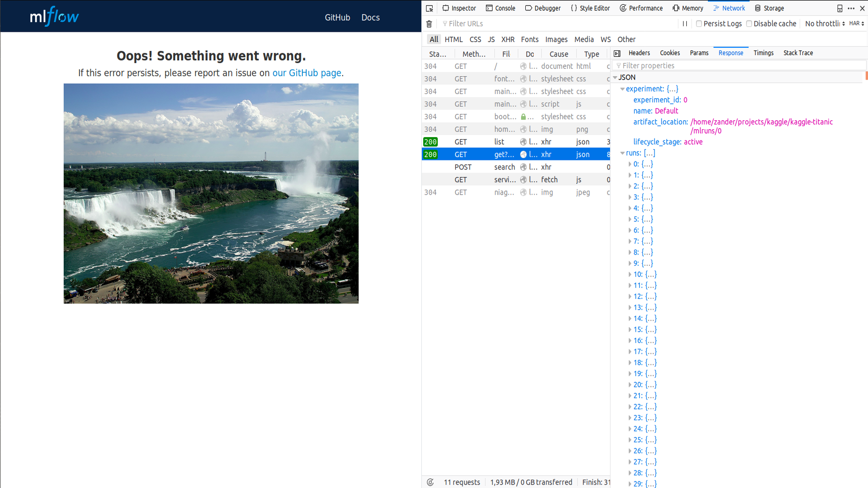Open the MLflow Docs page
Viewport: 868px width, 488px height.
tap(370, 17)
